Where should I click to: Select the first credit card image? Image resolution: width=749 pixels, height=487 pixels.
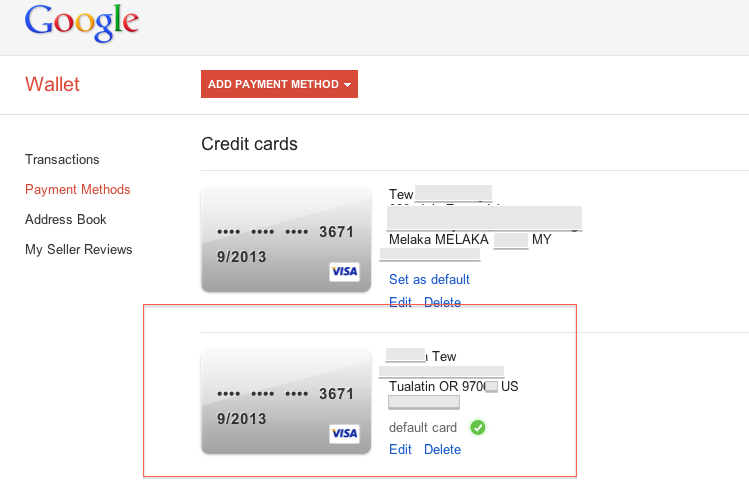point(286,240)
